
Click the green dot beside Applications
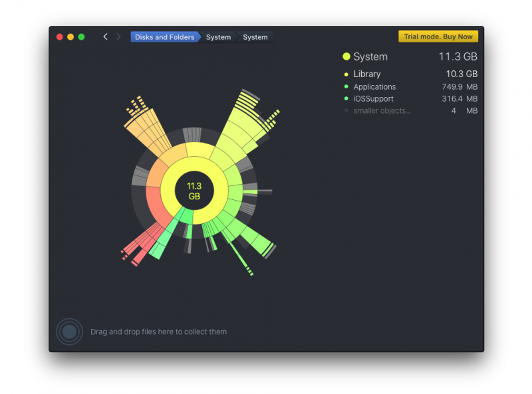[346, 87]
